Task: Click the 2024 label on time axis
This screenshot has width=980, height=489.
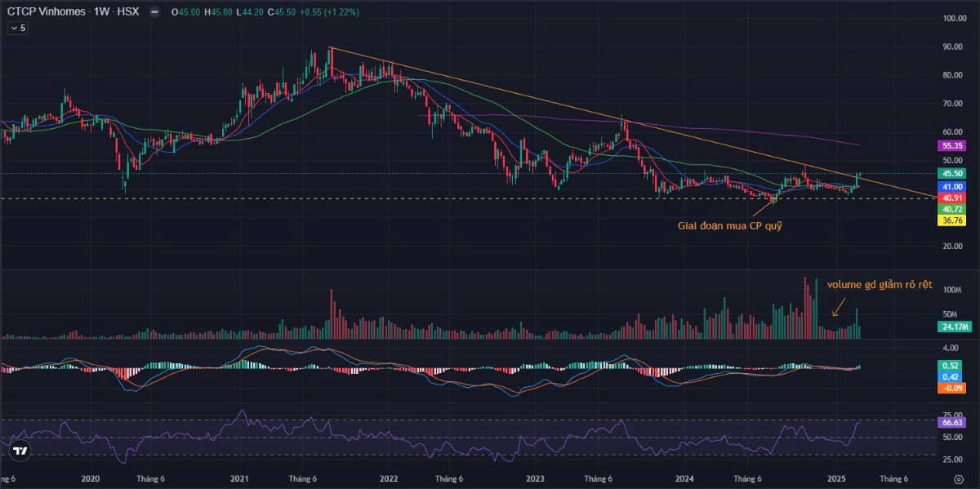Action: [x=684, y=479]
